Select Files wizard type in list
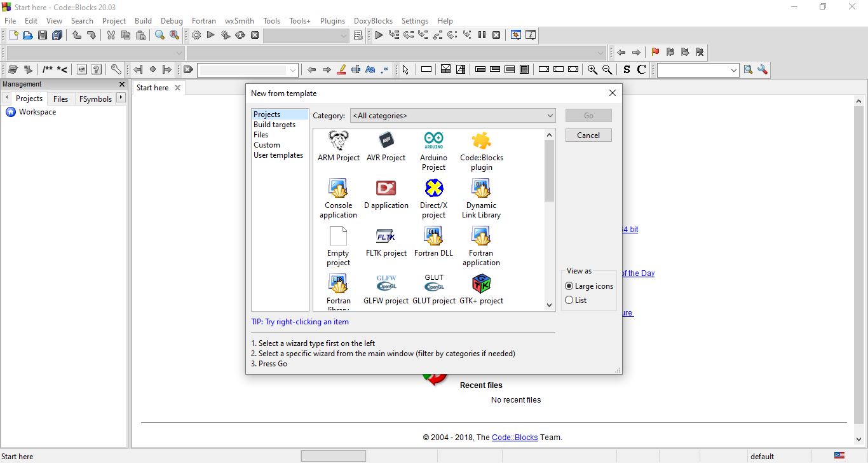The width and height of the screenshot is (868, 463). pyautogui.click(x=261, y=135)
